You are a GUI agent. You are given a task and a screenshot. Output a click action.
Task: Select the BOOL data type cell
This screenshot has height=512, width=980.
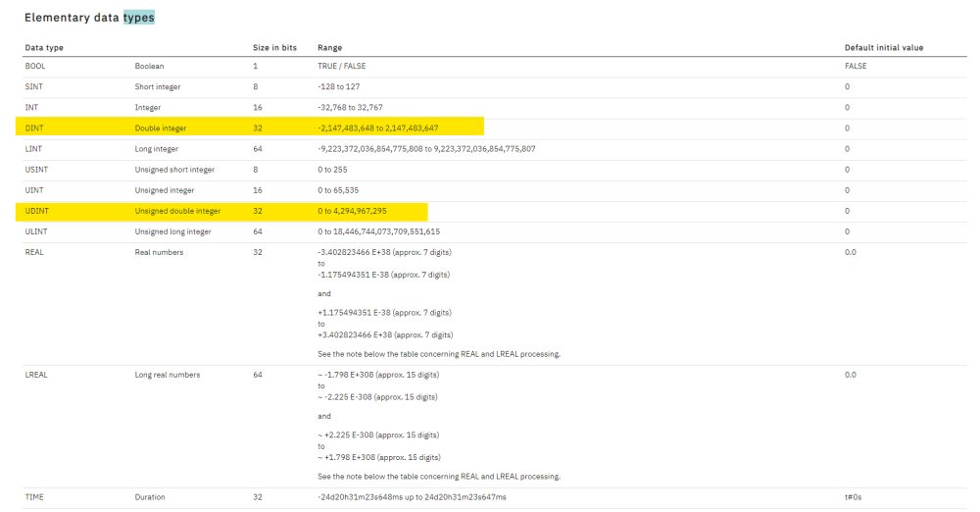34,66
